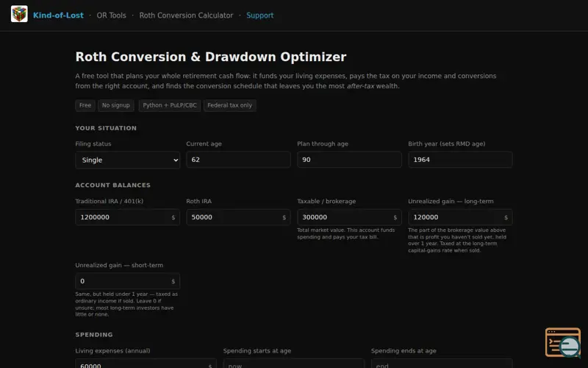This screenshot has width=588, height=368.
Task: Click the SPENDING section heading
Action: click(94, 335)
